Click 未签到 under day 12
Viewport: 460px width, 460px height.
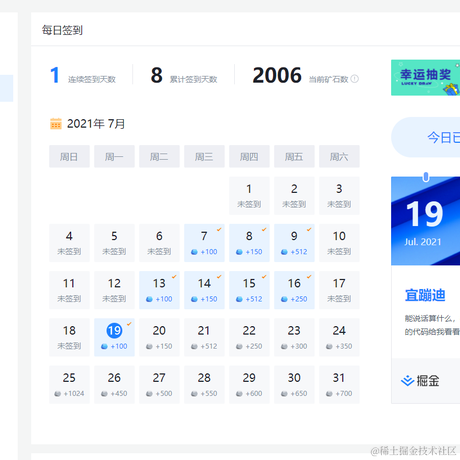[114, 299]
